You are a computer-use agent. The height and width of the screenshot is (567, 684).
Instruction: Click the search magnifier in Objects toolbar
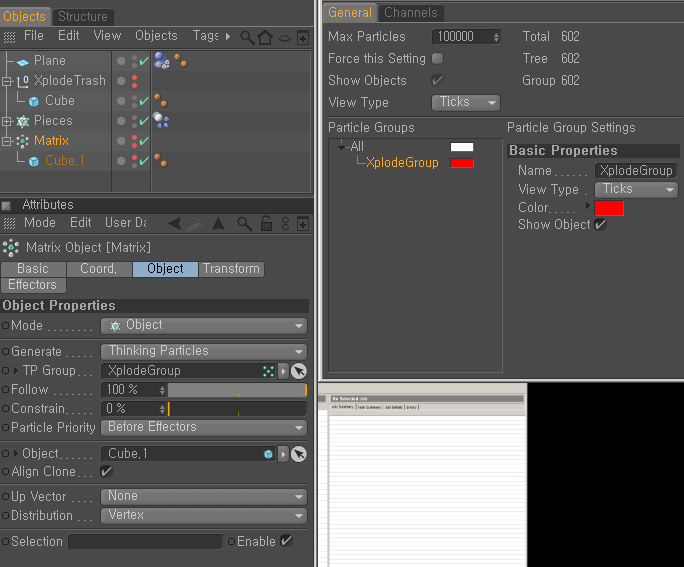[247, 38]
